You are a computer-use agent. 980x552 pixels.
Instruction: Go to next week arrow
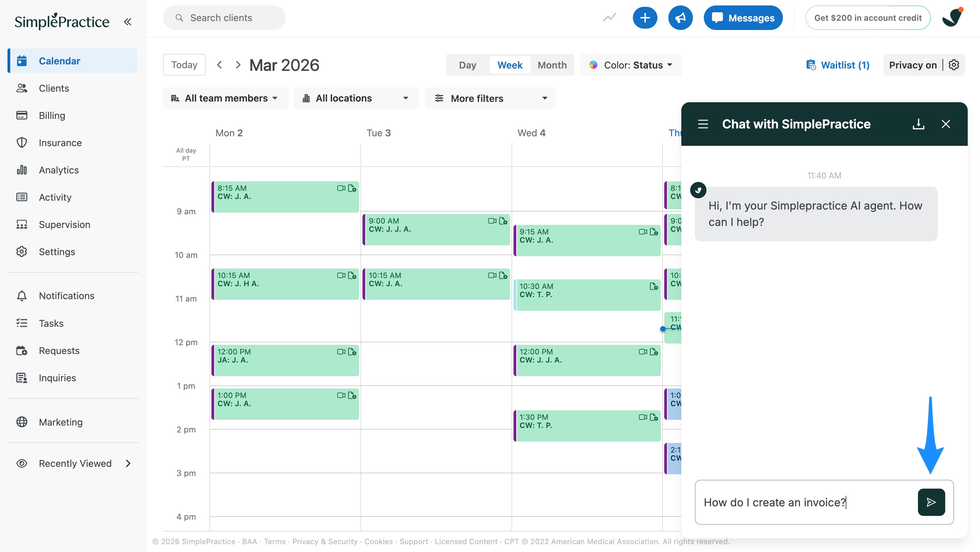pos(238,65)
